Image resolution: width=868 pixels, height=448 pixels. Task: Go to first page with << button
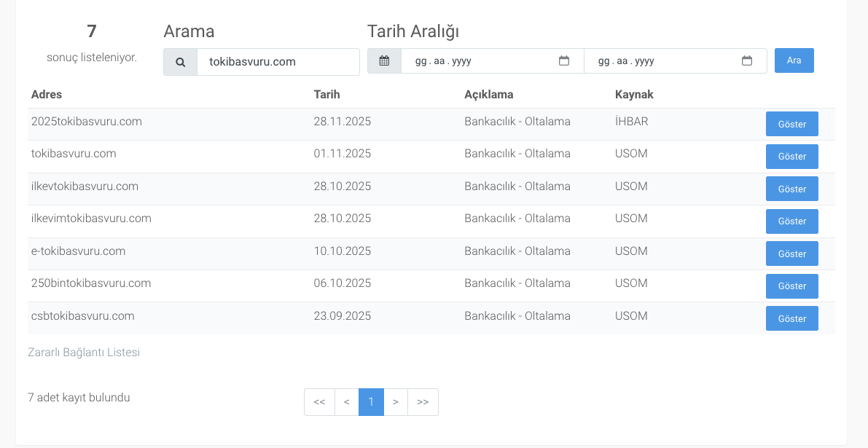pos(319,402)
